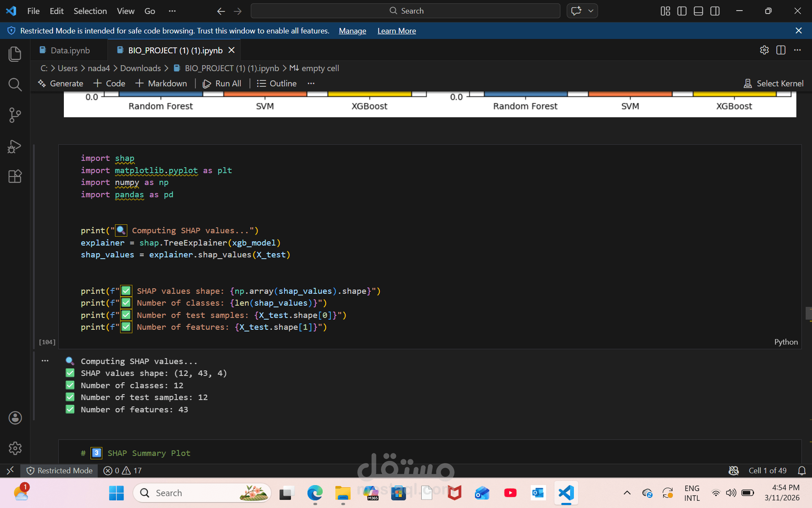
Task: Open the Selection menu
Action: tap(90, 11)
